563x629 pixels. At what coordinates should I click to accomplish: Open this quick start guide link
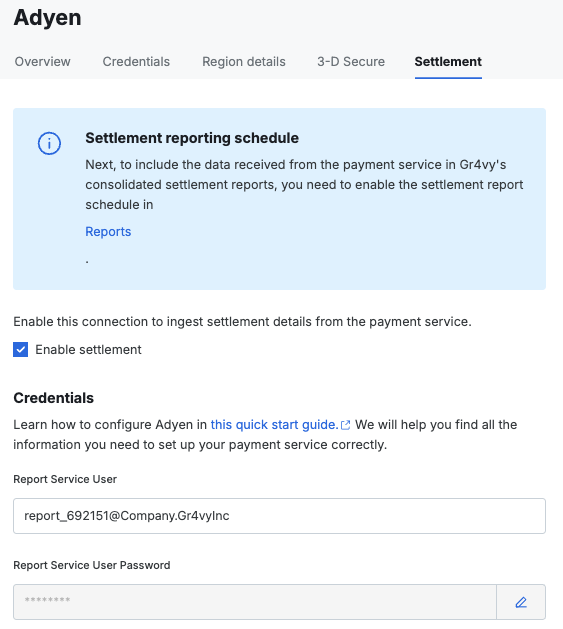click(274, 424)
